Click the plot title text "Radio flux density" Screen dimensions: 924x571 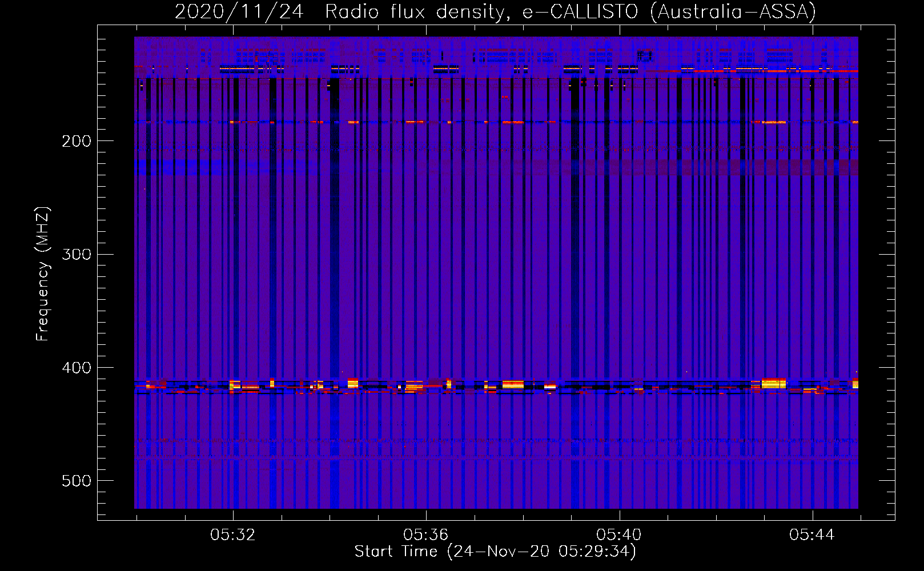(x=416, y=12)
